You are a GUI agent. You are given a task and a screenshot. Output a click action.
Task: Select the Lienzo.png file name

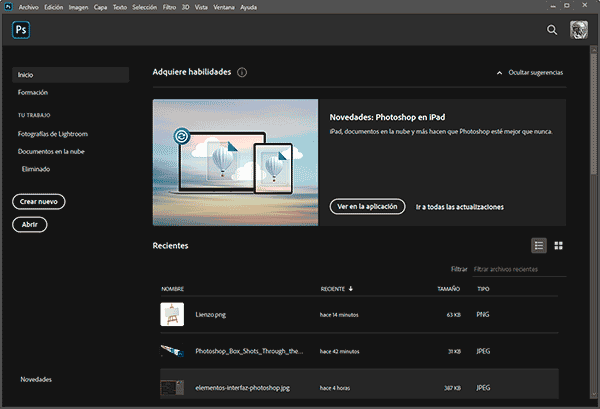[x=211, y=314]
